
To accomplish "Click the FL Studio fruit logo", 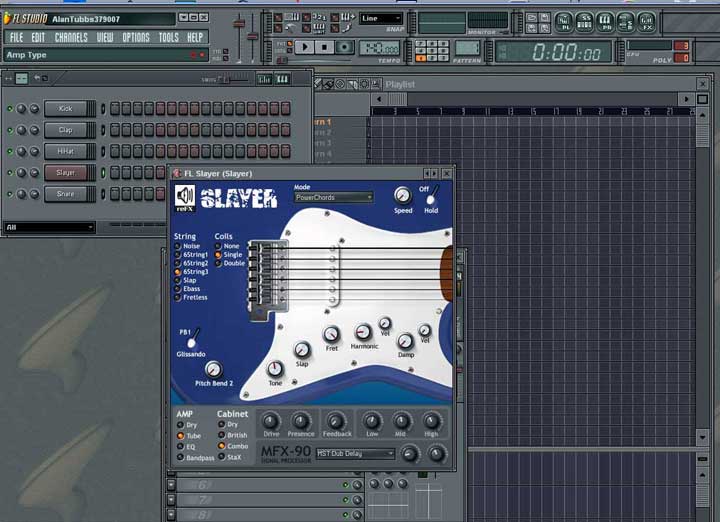I will click(x=7, y=18).
